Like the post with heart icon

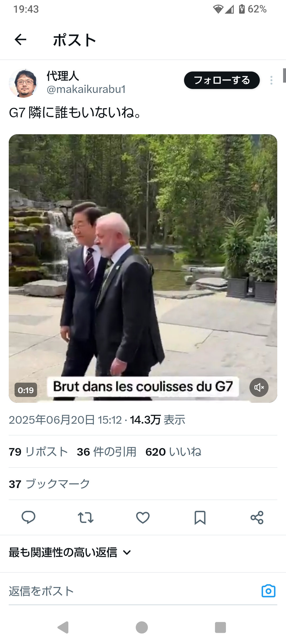[143, 517]
